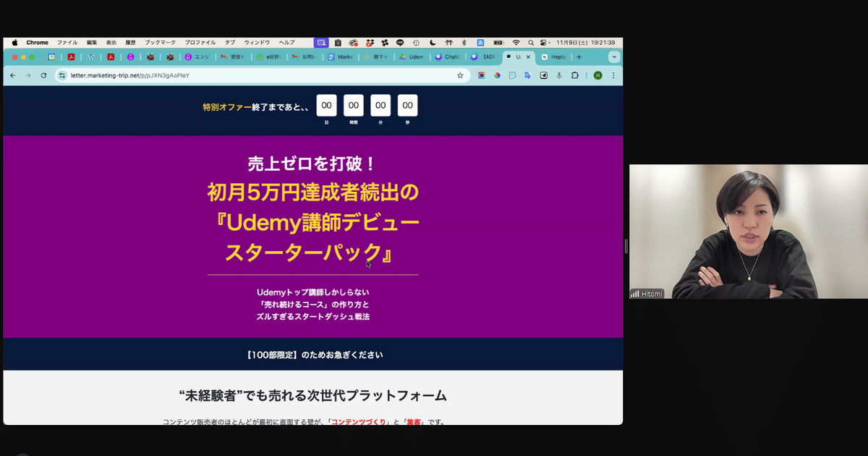868x456 pixels.
Task: Open the Chrome profile avatar
Action: click(597, 75)
